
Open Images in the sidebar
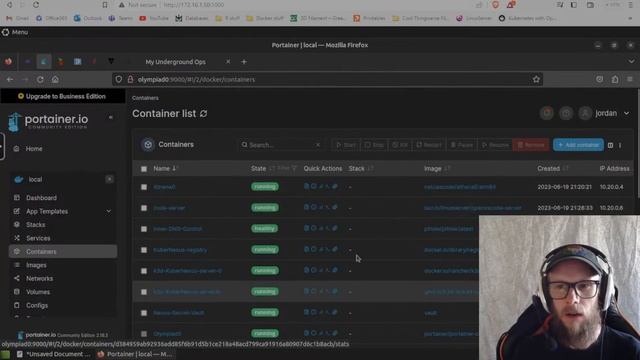36,265
